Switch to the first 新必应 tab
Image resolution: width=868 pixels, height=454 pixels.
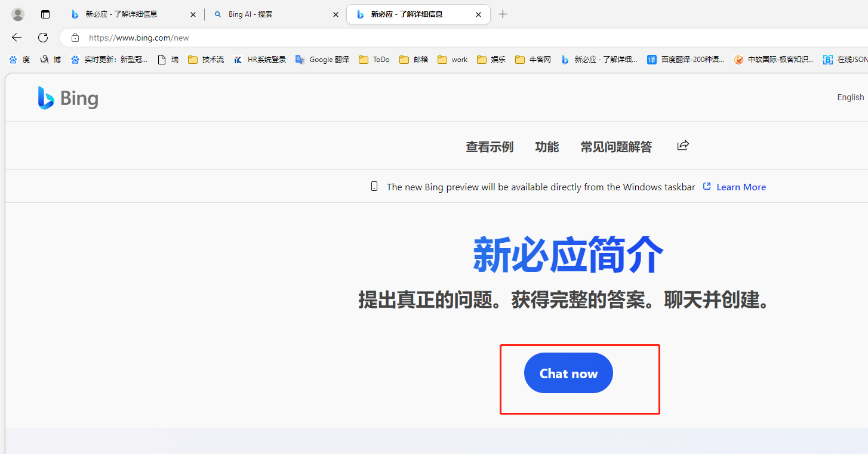pyautogui.click(x=121, y=14)
